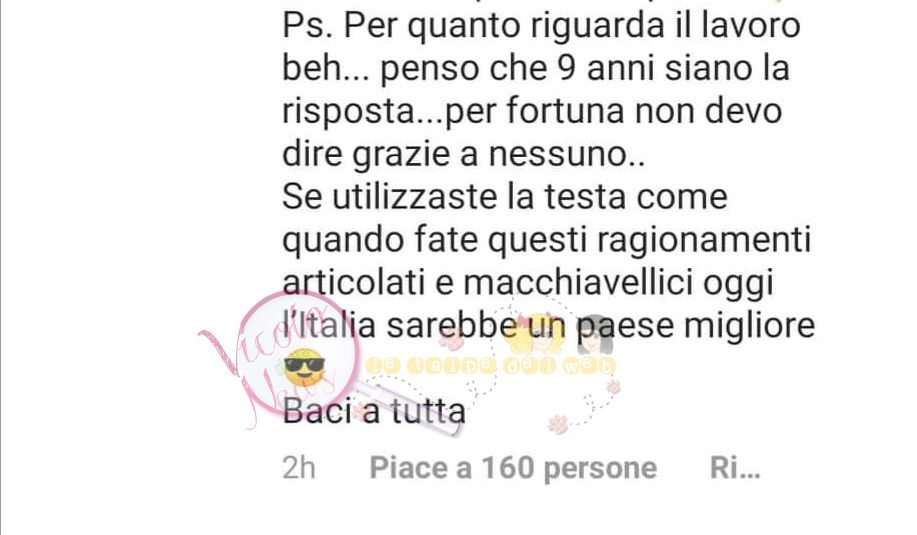Click the sunglasses face emoji

[x=304, y=367]
